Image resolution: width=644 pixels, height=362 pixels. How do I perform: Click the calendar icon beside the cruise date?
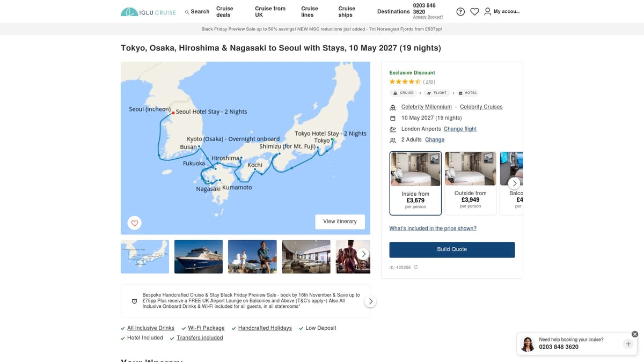(x=392, y=117)
